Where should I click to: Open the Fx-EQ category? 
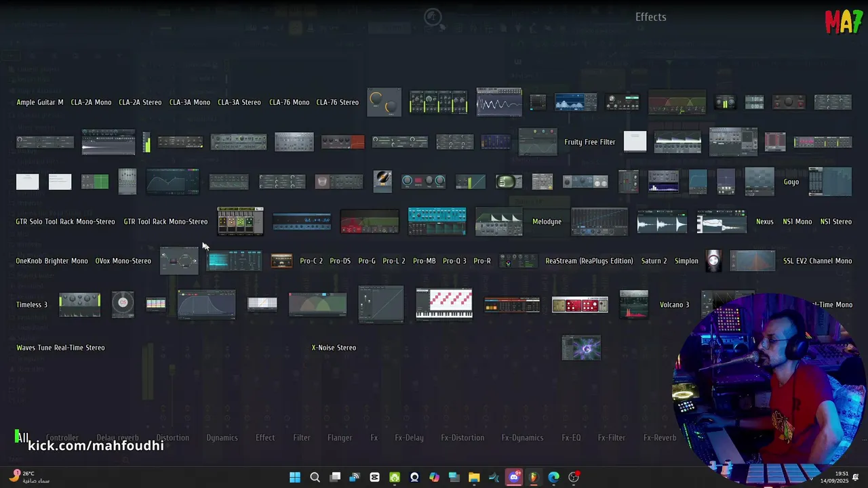coord(571,438)
